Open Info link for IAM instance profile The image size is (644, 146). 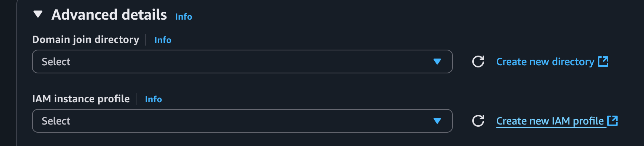[x=154, y=99]
